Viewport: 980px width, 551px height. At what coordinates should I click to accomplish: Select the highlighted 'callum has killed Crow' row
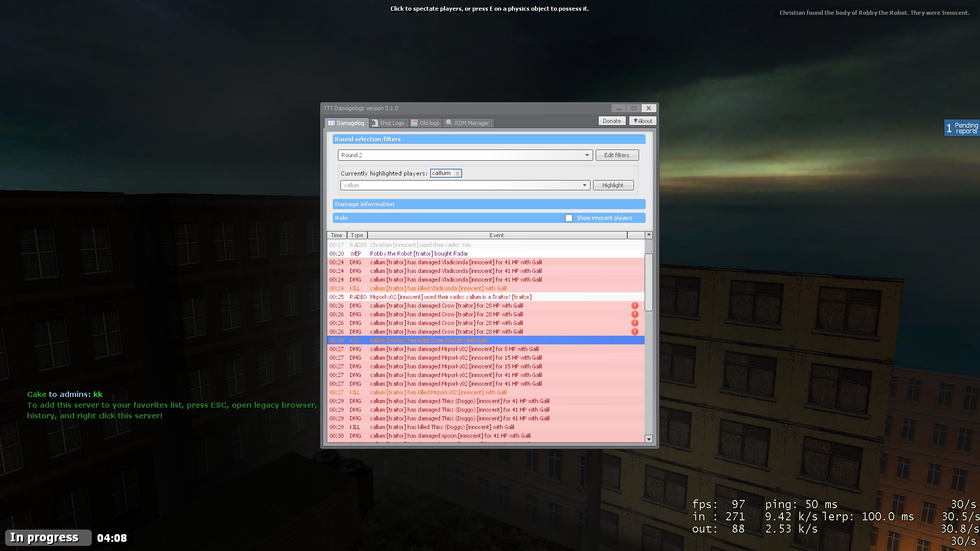pos(486,340)
